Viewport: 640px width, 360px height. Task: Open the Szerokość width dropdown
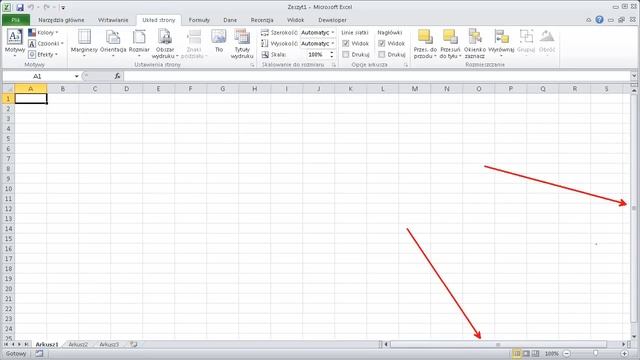pyautogui.click(x=333, y=32)
